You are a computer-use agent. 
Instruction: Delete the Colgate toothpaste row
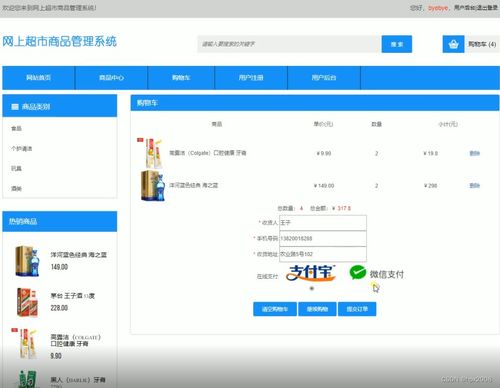click(x=475, y=153)
